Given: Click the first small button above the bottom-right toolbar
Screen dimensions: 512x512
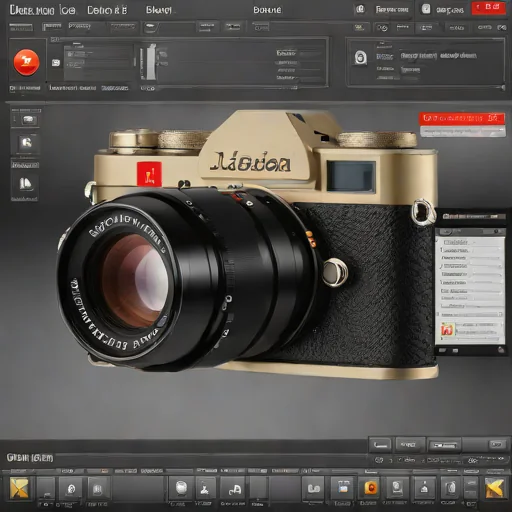Looking at the screenshot, I should 380,445.
